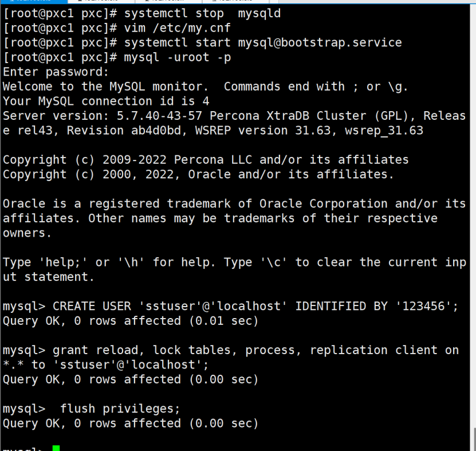The height and width of the screenshot is (451, 476).
Task: Click the green cursor at the mysql prompt
Action: 56,448
